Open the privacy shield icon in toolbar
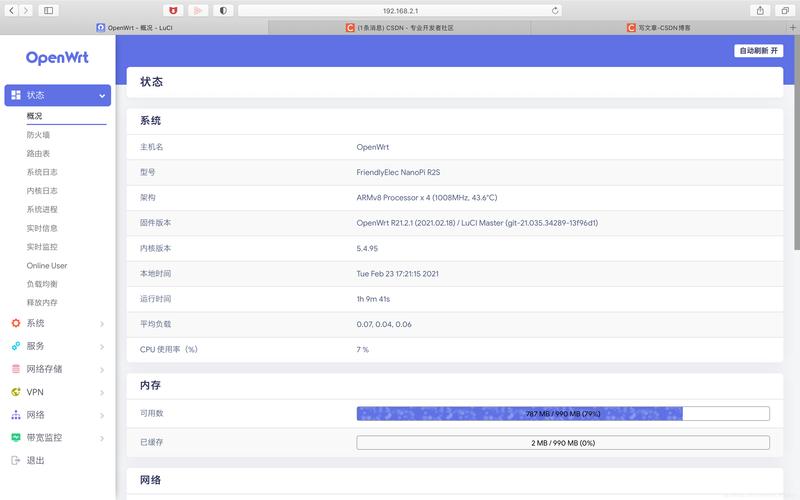 click(x=223, y=10)
